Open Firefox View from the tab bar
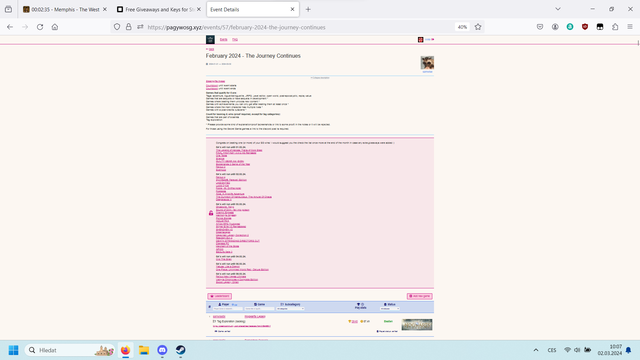Image resolution: width=640 pixels, height=360 pixels. coord(8,9)
